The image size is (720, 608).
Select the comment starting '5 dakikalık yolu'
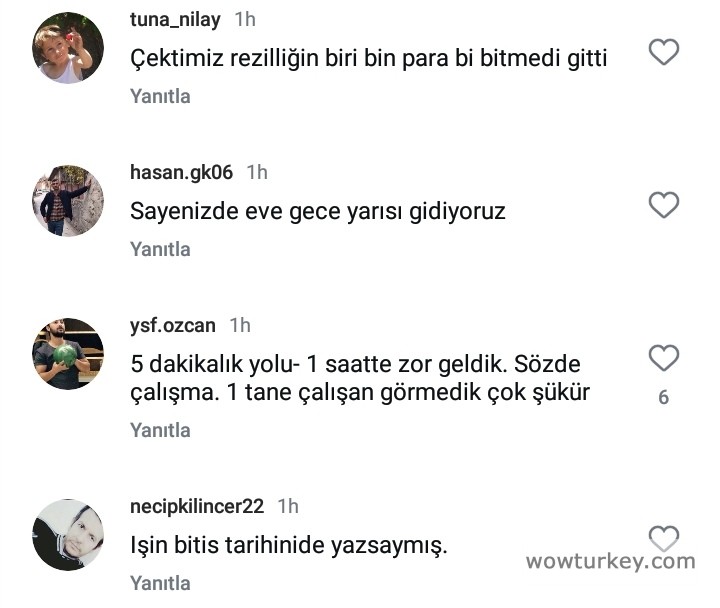(360, 378)
